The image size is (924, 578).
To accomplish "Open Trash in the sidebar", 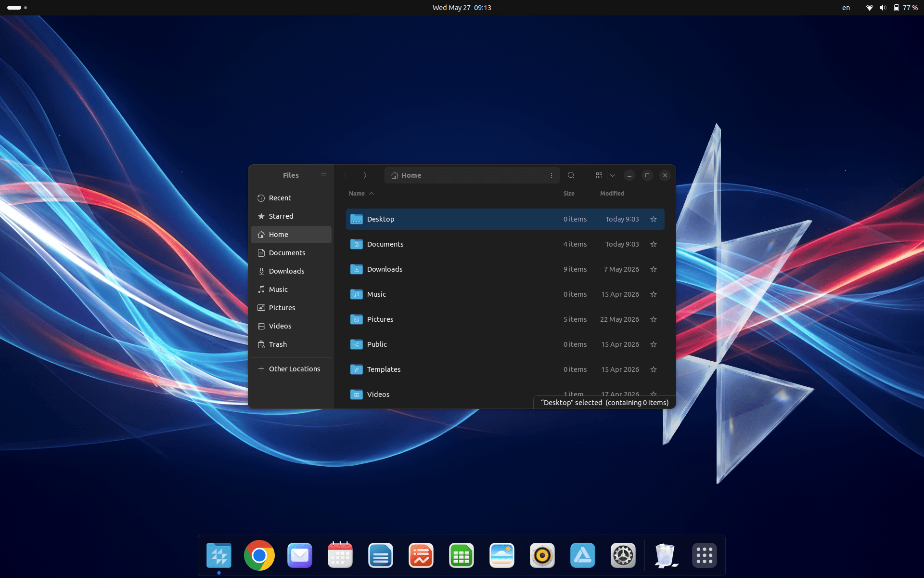I will [291, 344].
